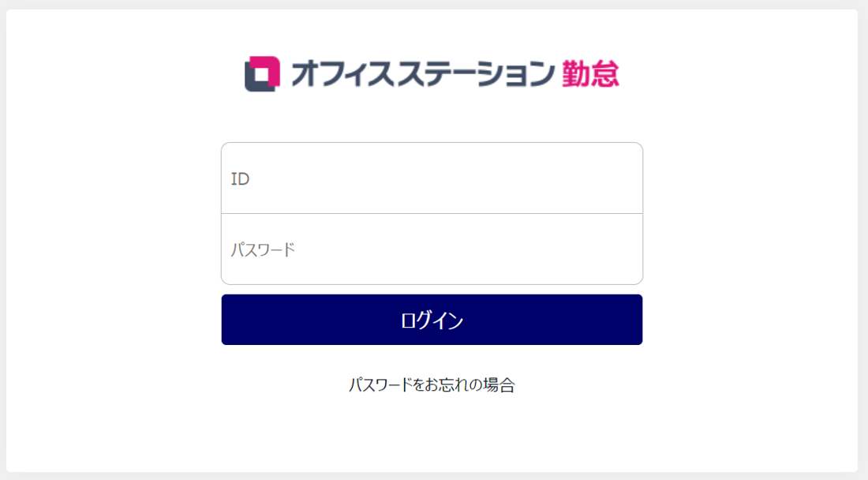Click the Office Station square logo icon
Image resolution: width=868 pixels, height=480 pixels.
(x=262, y=74)
